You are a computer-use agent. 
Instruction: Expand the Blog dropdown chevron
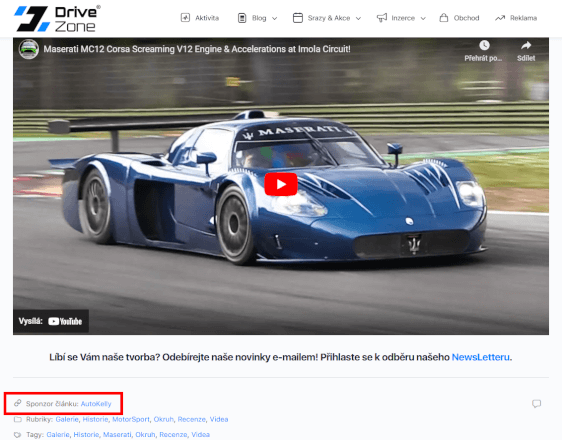click(275, 18)
